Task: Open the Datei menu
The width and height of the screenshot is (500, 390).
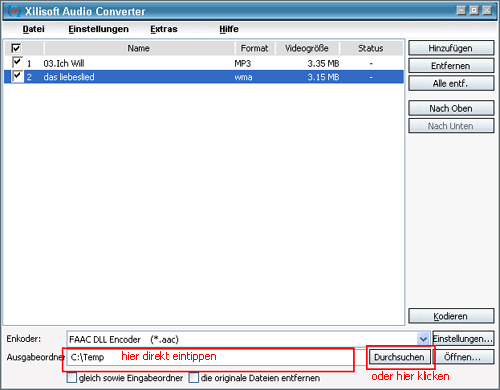Action: (x=33, y=29)
